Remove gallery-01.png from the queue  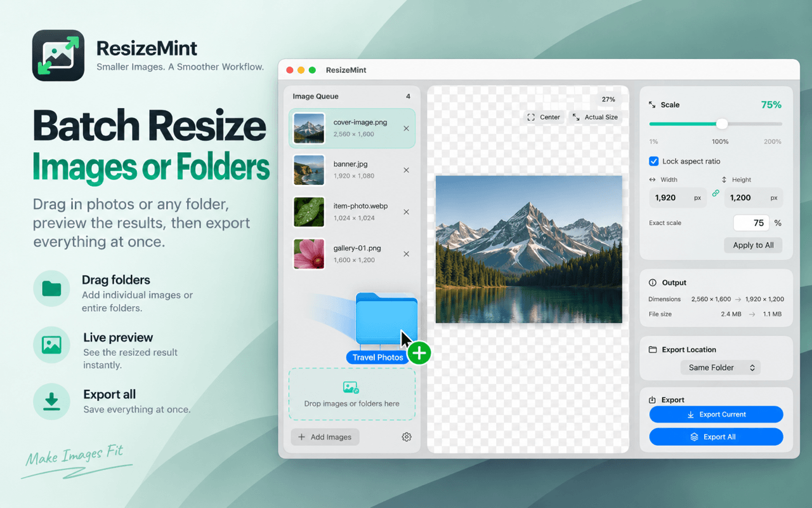pyautogui.click(x=406, y=254)
